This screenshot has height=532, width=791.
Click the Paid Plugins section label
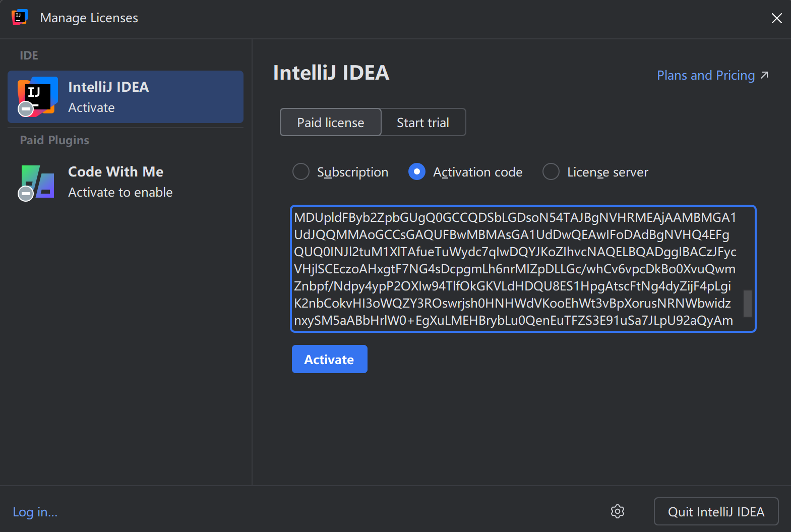click(54, 140)
